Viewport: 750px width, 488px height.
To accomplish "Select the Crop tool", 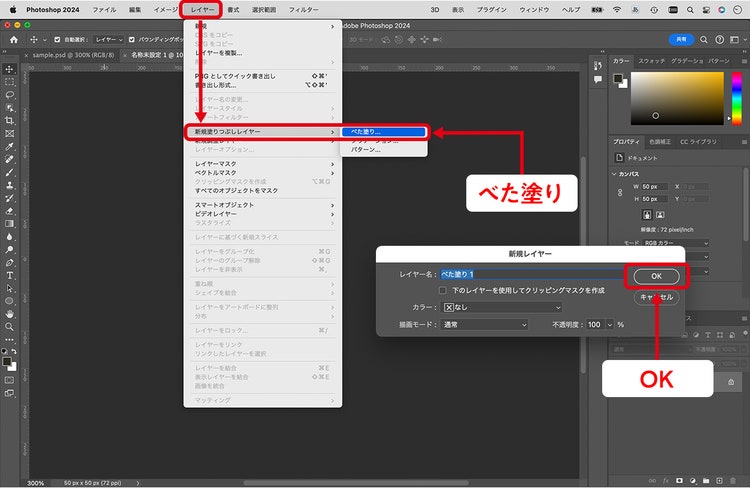I will point(9,121).
